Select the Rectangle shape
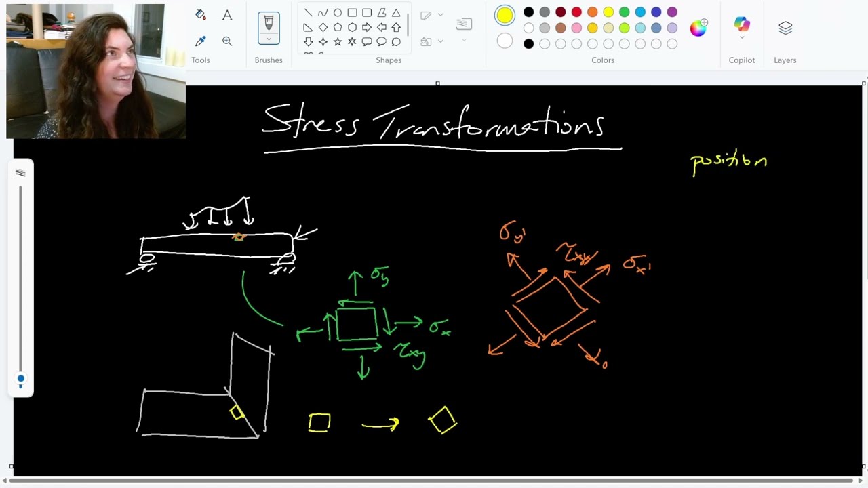Image resolution: width=868 pixels, height=488 pixels. click(352, 13)
